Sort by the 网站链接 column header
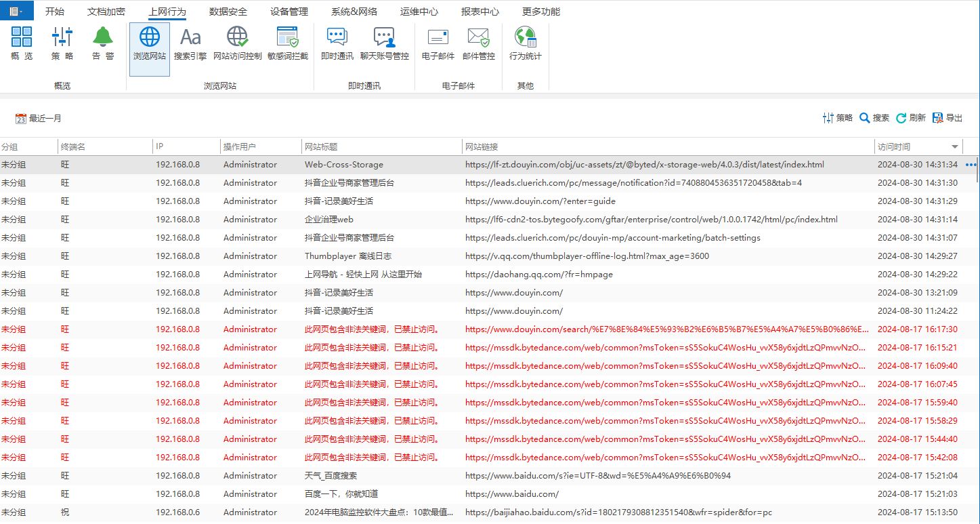The height and width of the screenshot is (524, 980). [x=668, y=146]
